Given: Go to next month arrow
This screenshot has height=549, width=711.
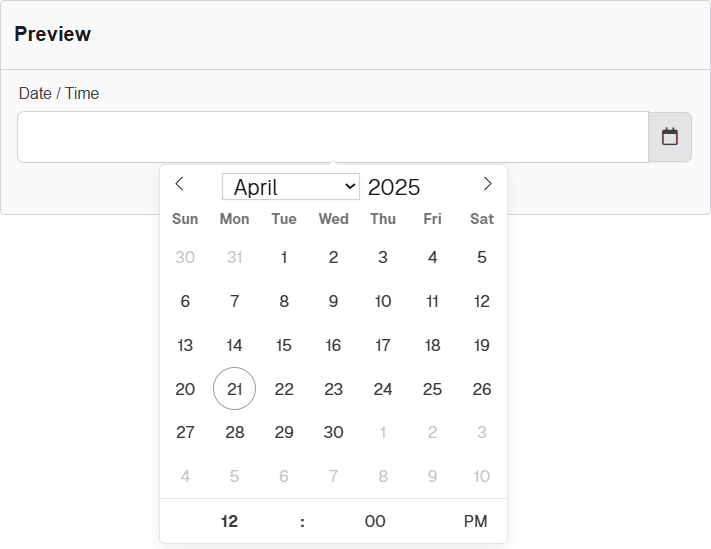Looking at the screenshot, I should click(487, 184).
